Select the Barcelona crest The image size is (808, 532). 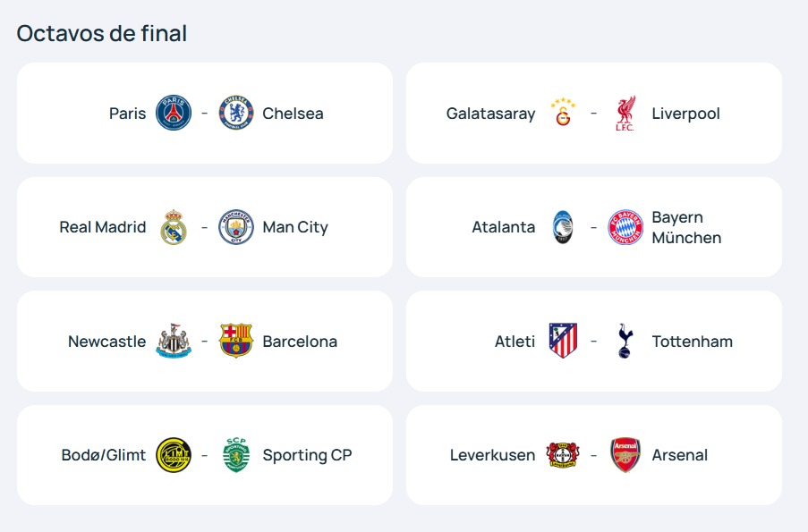point(236,342)
